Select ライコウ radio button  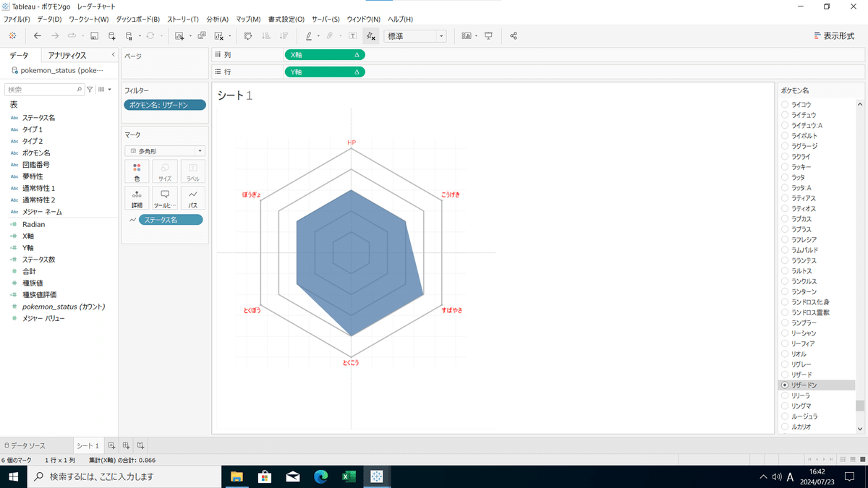point(785,105)
